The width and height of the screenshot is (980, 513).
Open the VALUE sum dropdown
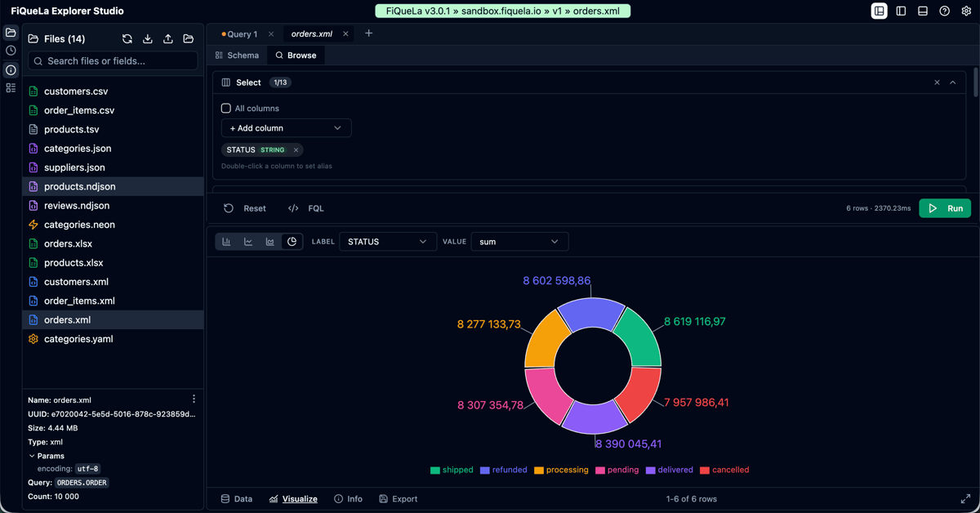[519, 242]
